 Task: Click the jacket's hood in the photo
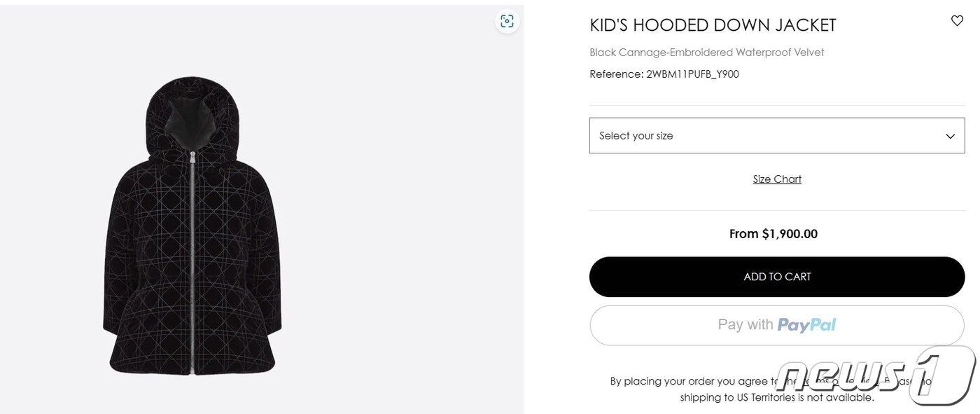pos(192,116)
